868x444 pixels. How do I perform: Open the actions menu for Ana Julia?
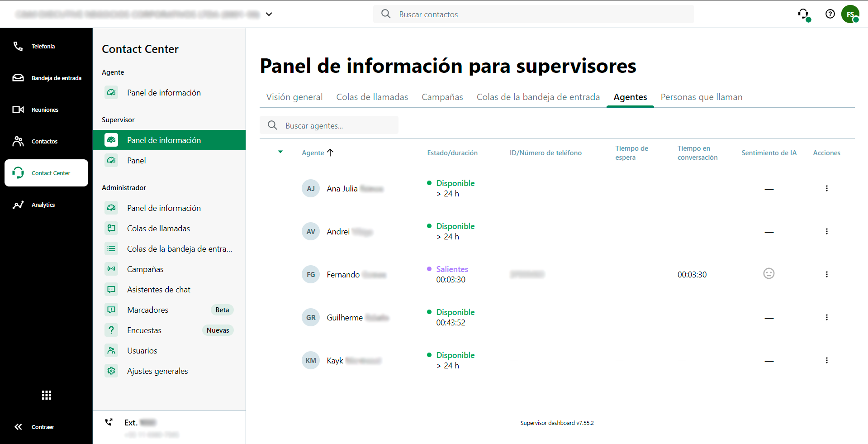827,188
